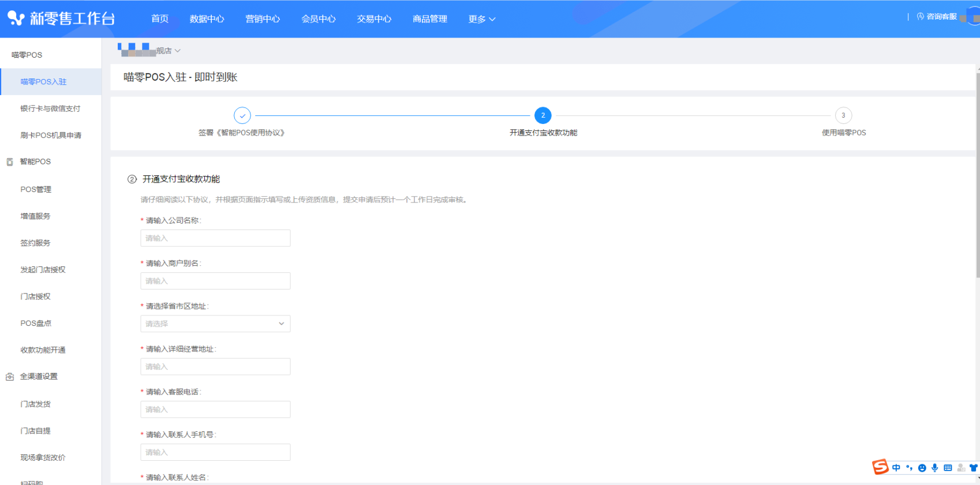Click the 全渠道设置 sidebar heading
980x485 pixels.
click(39, 376)
